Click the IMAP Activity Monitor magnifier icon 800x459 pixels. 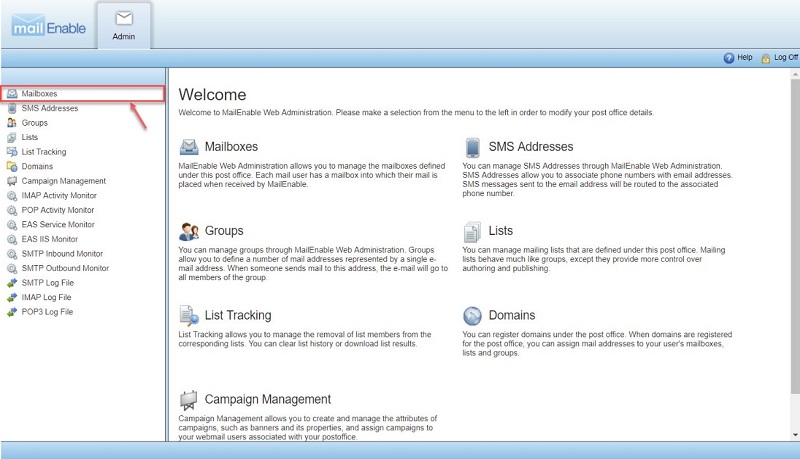12,196
